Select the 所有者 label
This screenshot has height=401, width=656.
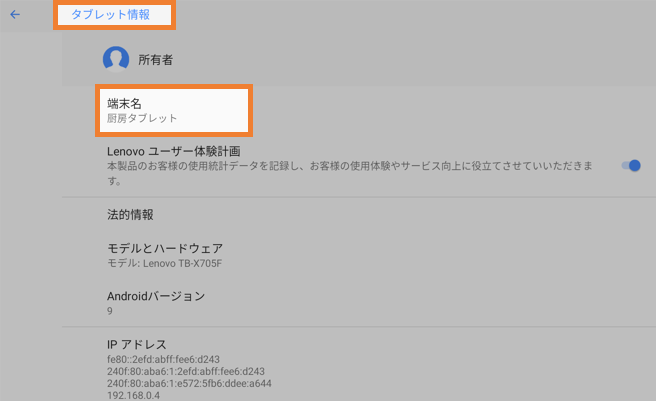click(x=155, y=60)
